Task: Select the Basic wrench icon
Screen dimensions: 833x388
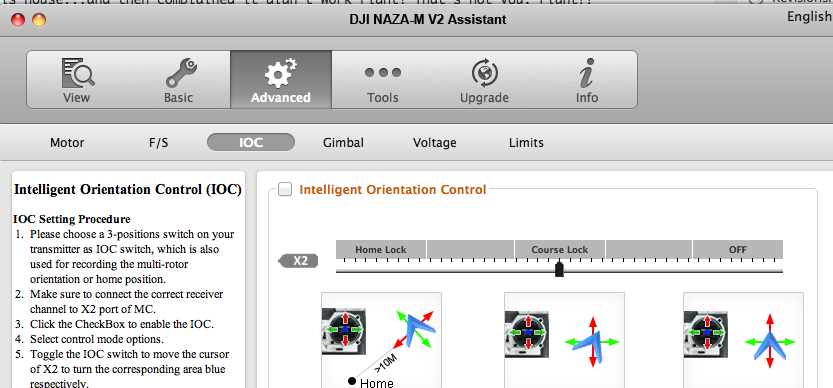Action: (180, 73)
